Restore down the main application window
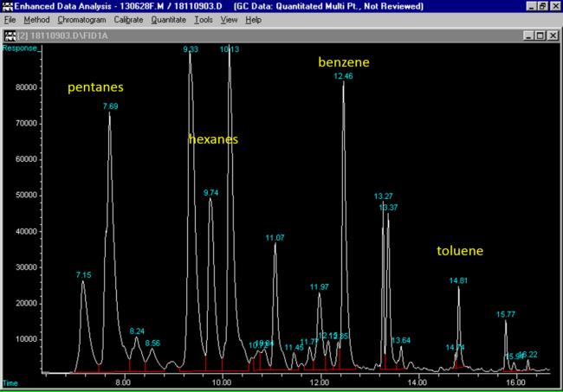563x392 pixels. point(541,6)
